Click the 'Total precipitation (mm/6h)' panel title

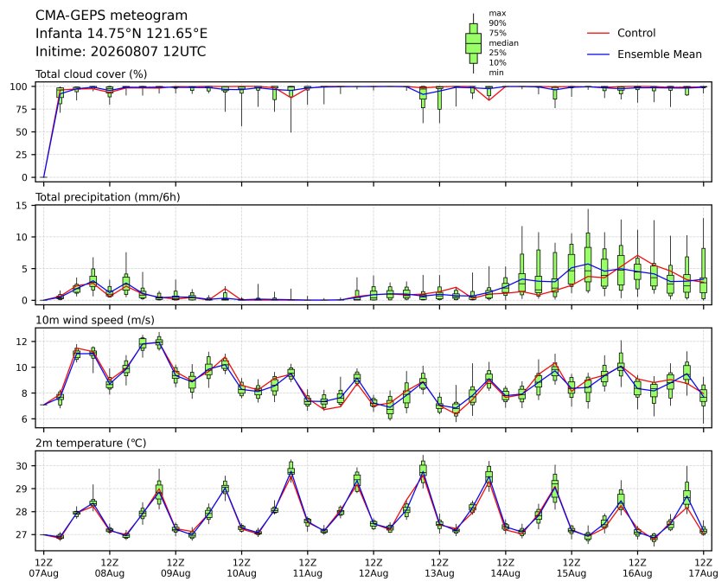point(108,197)
